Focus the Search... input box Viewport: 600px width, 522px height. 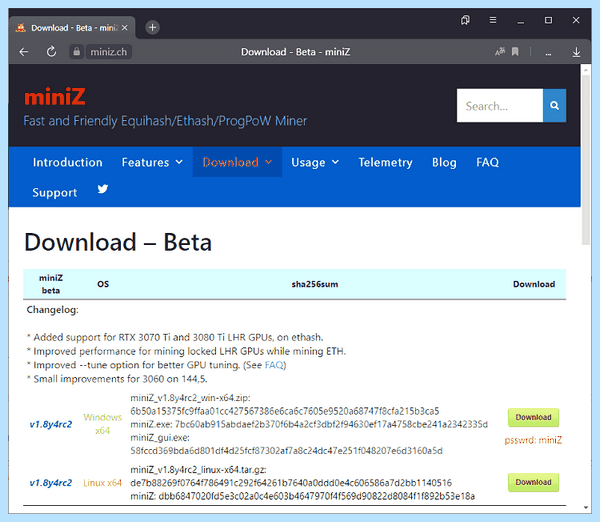(500, 106)
